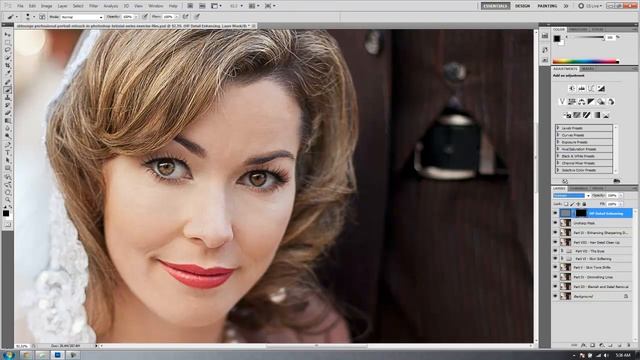Add an Exposure adjustment layer
The width and height of the screenshot is (640, 360).
[x=601, y=88]
